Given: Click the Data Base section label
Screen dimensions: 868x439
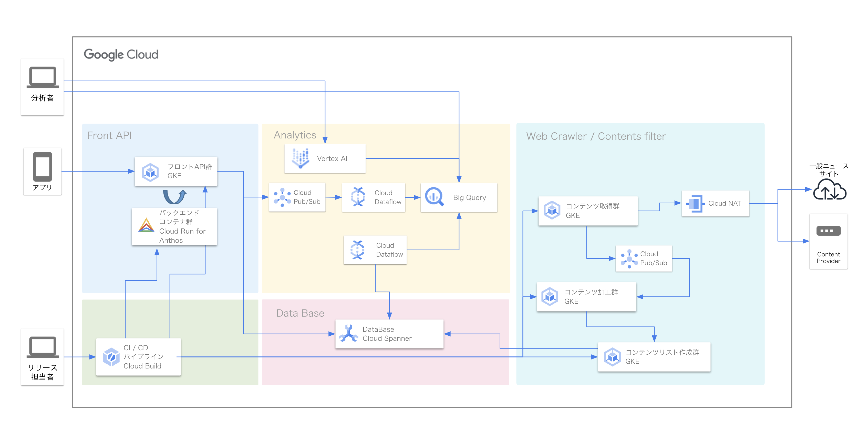Looking at the screenshot, I should pyautogui.click(x=300, y=313).
